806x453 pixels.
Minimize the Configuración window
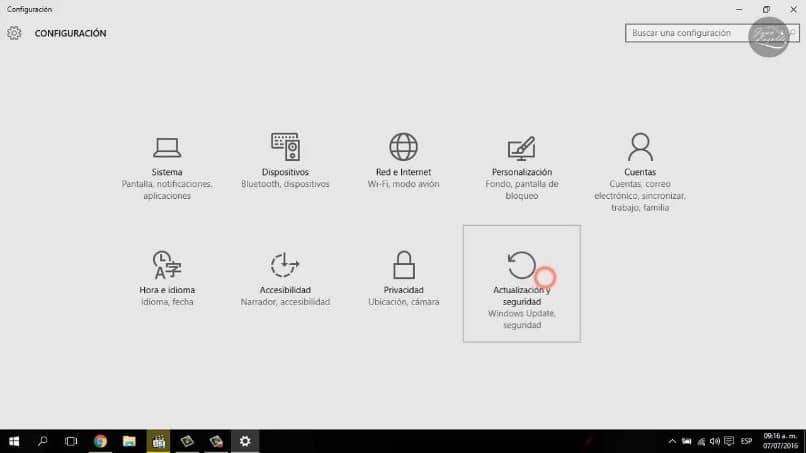(x=739, y=9)
